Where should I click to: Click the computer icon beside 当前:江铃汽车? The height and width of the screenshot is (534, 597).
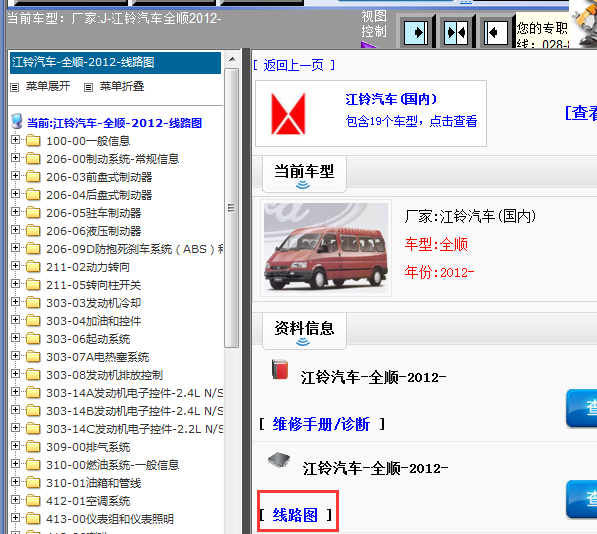click(17, 121)
